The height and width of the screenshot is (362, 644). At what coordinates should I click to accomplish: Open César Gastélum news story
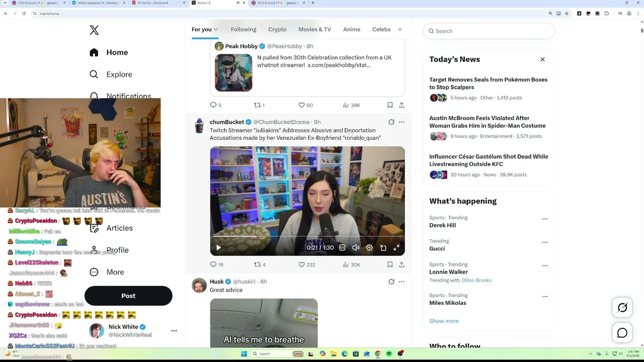click(489, 166)
